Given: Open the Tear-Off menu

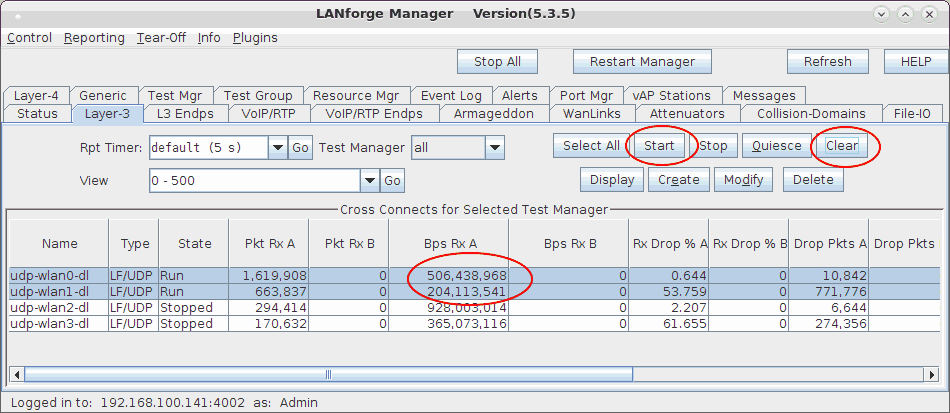Looking at the screenshot, I should [x=161, y=38].
